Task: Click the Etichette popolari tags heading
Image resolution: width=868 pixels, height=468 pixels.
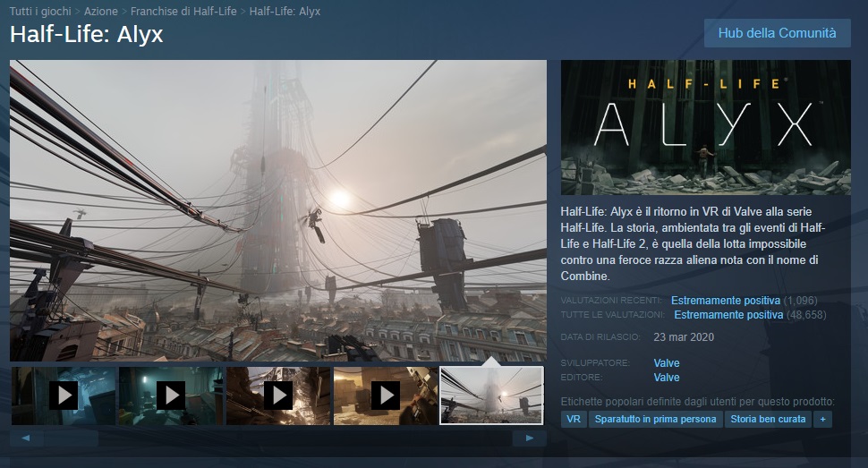Action: click(697, 402)
